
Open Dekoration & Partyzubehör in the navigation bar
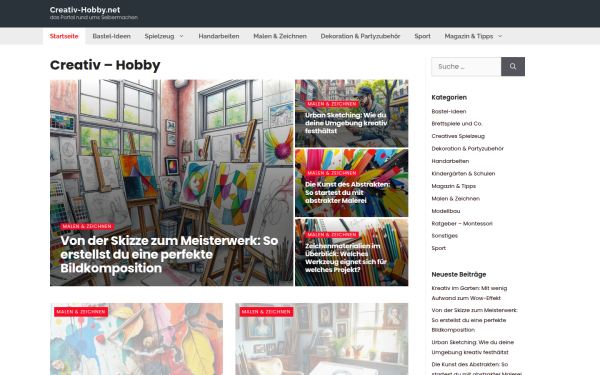click(x=360, y=36)
